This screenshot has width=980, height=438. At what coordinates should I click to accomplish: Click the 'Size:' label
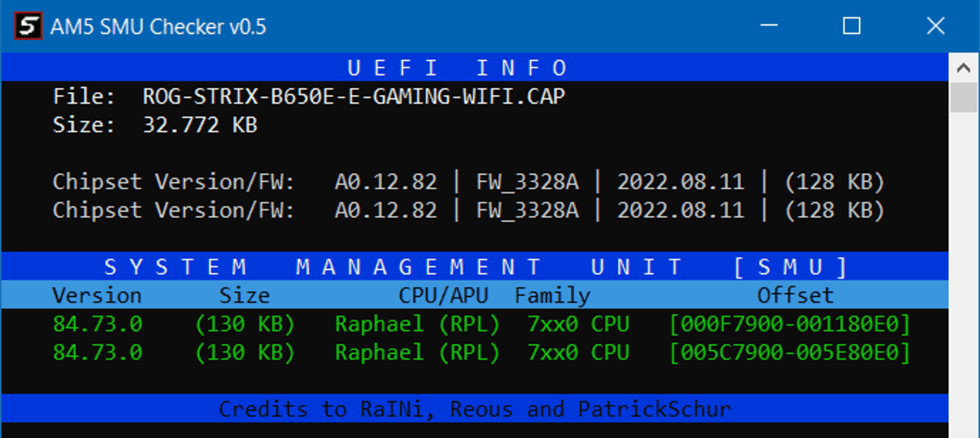click(x=84, y=125)
